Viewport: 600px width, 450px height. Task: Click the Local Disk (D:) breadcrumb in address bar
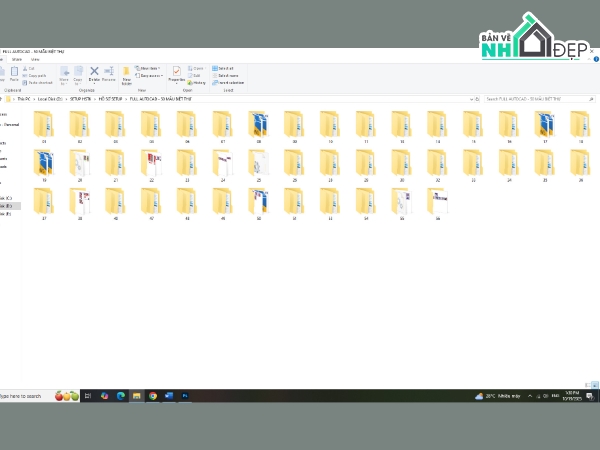click(x=48, y=100)
